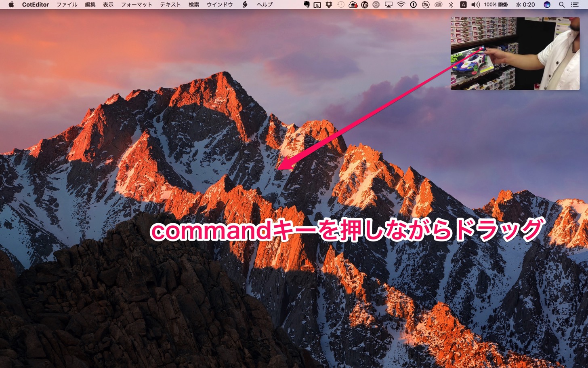Open the battery 100% status menu
588x368 pixels.
click(x=496, y=5)
